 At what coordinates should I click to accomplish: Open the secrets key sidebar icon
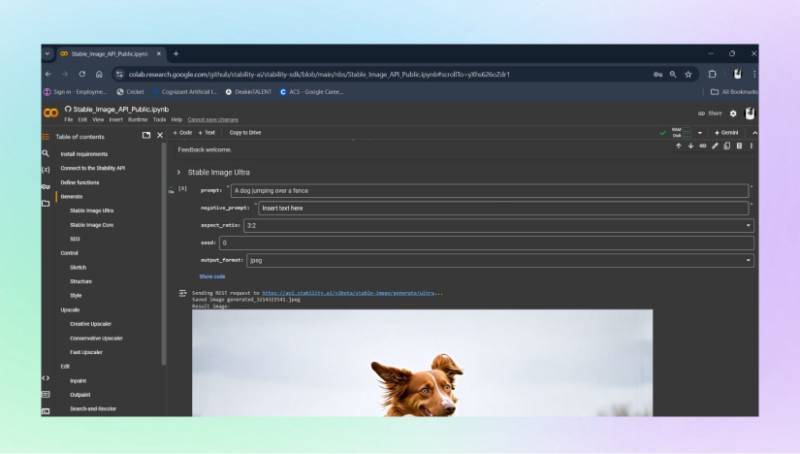click(x=45, y=187)
